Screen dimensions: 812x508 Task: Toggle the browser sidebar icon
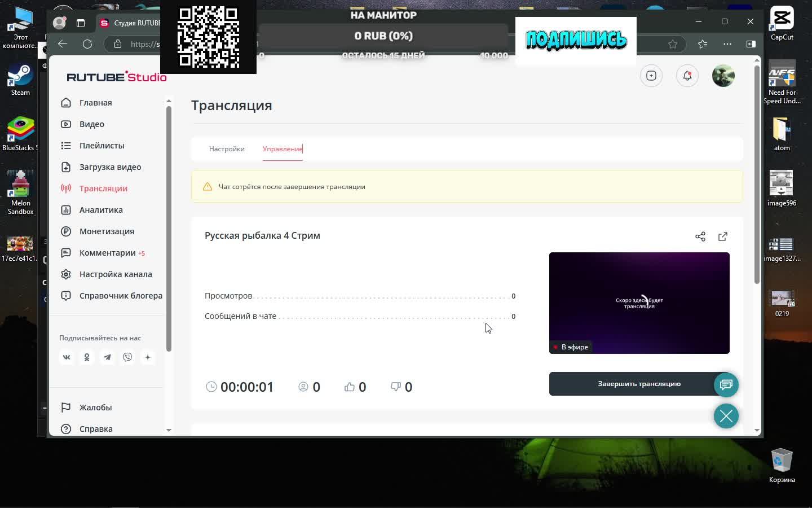point(751,44)
